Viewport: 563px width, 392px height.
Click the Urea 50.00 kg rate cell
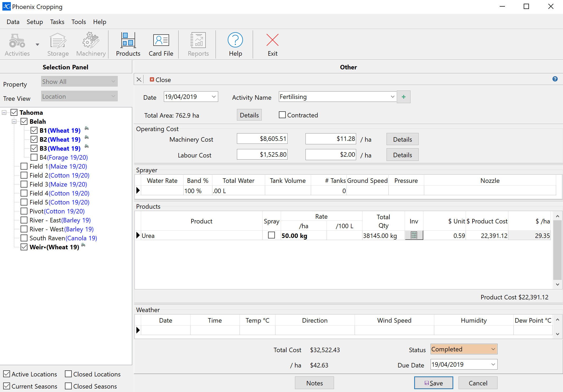pyautogui.click(x=304, y=236)
